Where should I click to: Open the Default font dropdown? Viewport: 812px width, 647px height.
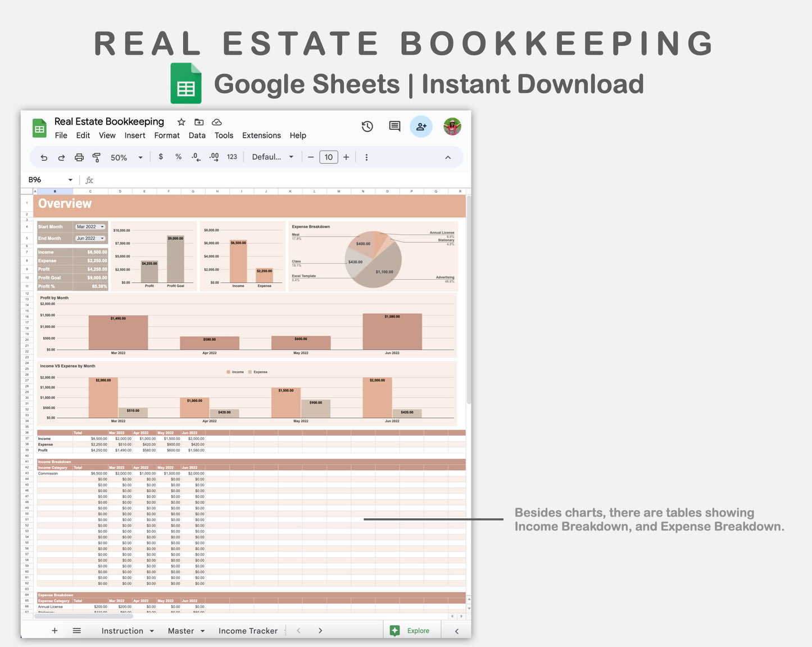pos(272,157)
